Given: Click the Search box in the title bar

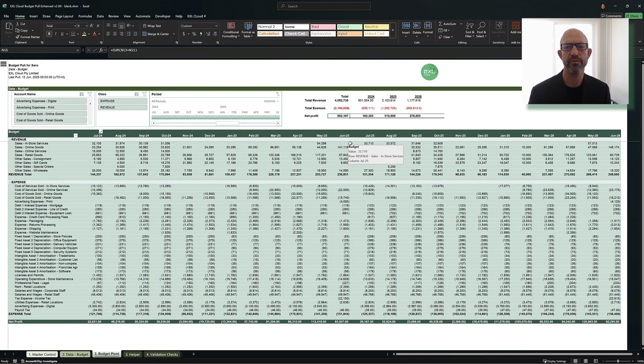Looking at the screenshot, I should 324,6.
